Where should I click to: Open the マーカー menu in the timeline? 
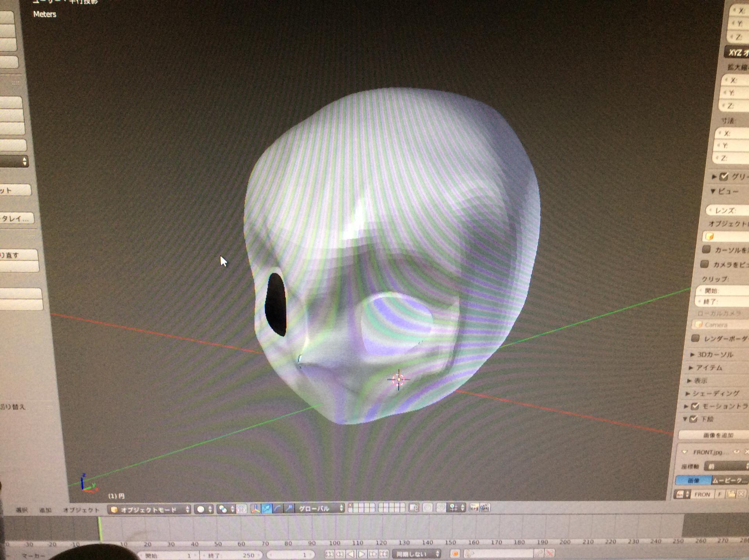[34, 555]
